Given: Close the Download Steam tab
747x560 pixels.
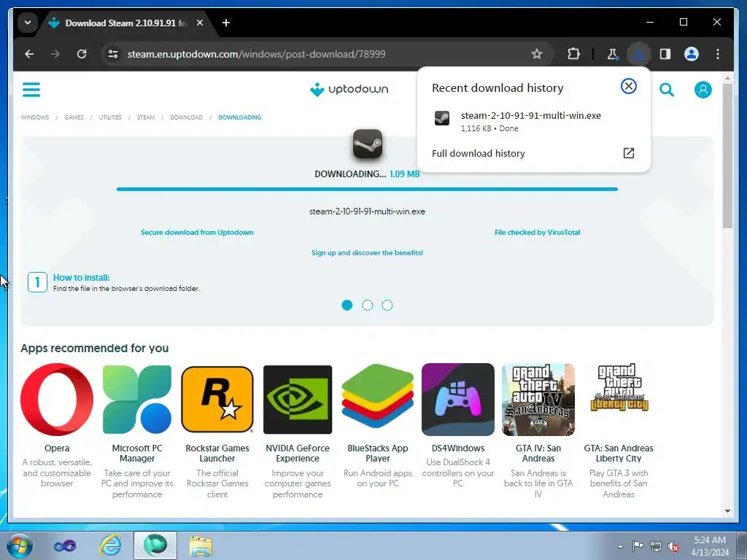Looking at the screenshot, I should pos(200,23).
